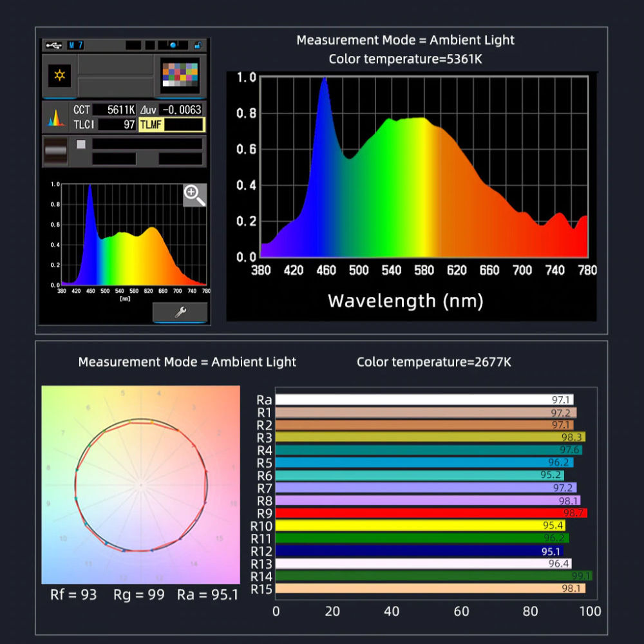Click the white Ra bar showing 97.1
644x644 pixels.
click(424, 400)
